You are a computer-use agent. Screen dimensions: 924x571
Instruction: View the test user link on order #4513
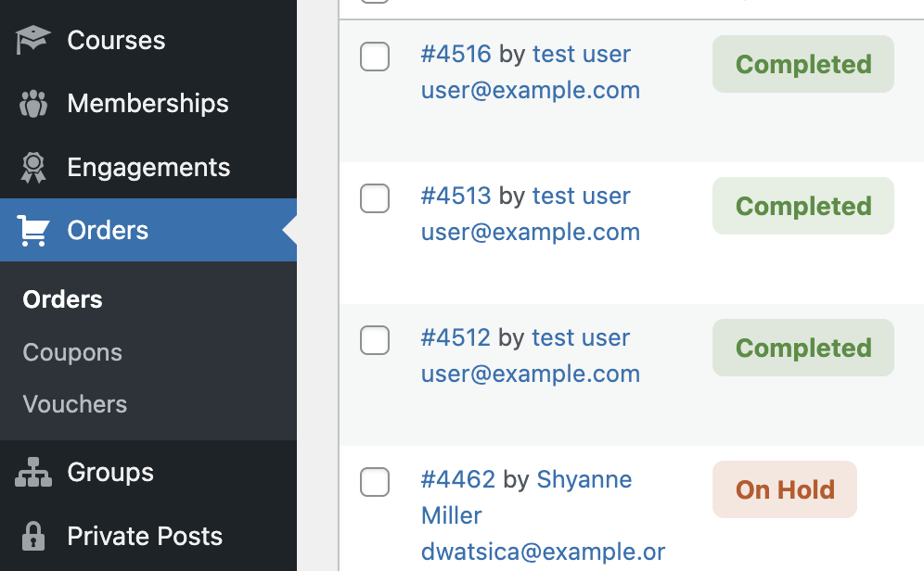pyautogui.click(x=581, y=196)
